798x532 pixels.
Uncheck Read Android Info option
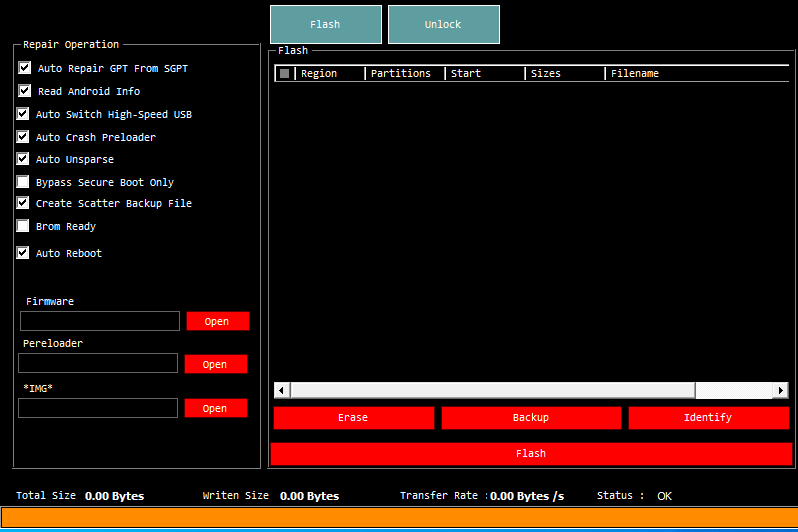[24, 91]
